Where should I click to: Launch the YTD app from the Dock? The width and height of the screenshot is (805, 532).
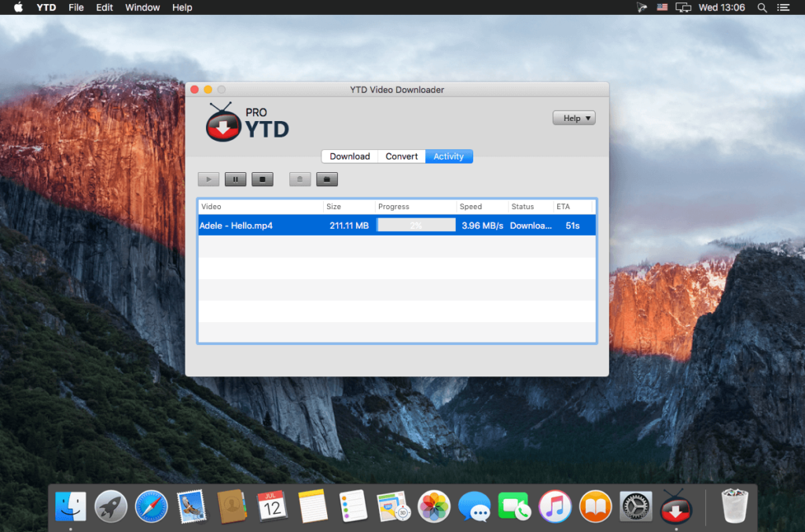click(x=675, y=507)
